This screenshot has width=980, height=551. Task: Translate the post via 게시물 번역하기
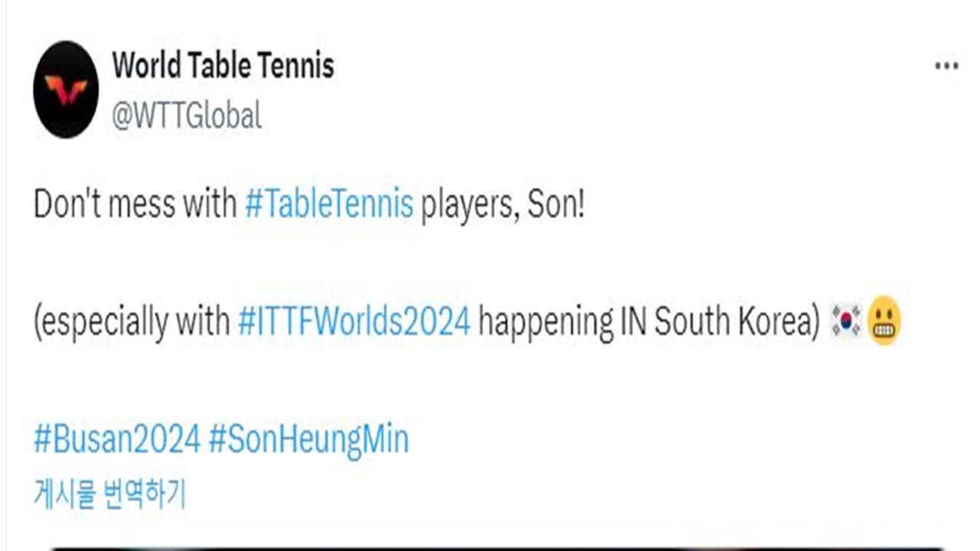109,494
